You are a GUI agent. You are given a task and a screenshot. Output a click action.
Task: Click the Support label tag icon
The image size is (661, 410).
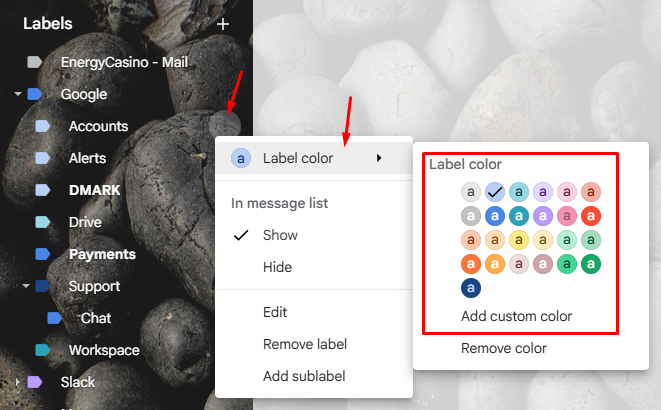click(43, 286)
